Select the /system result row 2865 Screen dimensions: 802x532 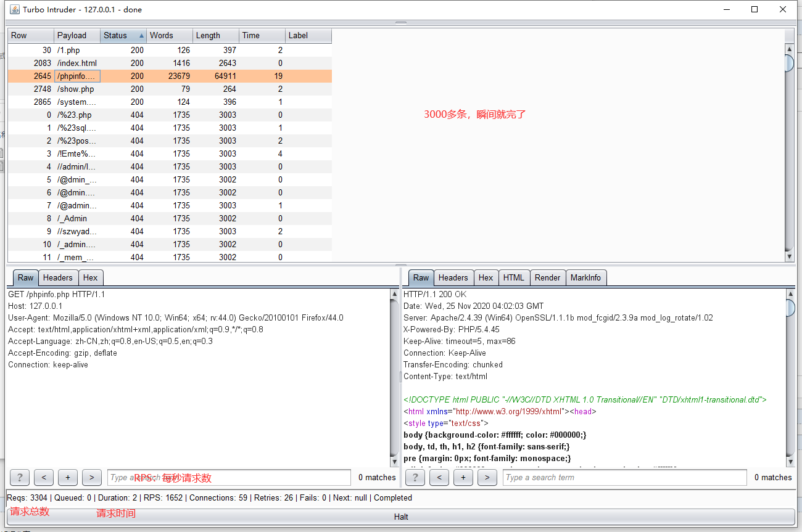coord(170,102)
